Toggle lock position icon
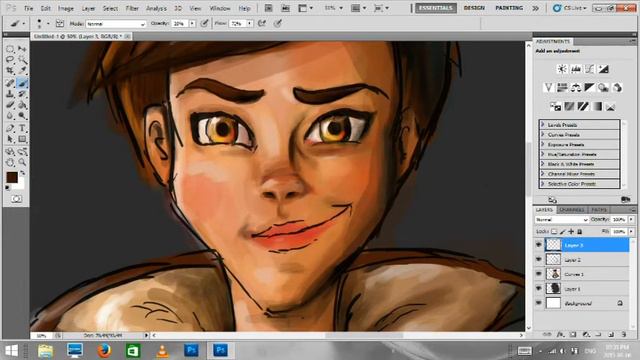The image size is (640, 360). pyautogui.click(x=571, y=231)
